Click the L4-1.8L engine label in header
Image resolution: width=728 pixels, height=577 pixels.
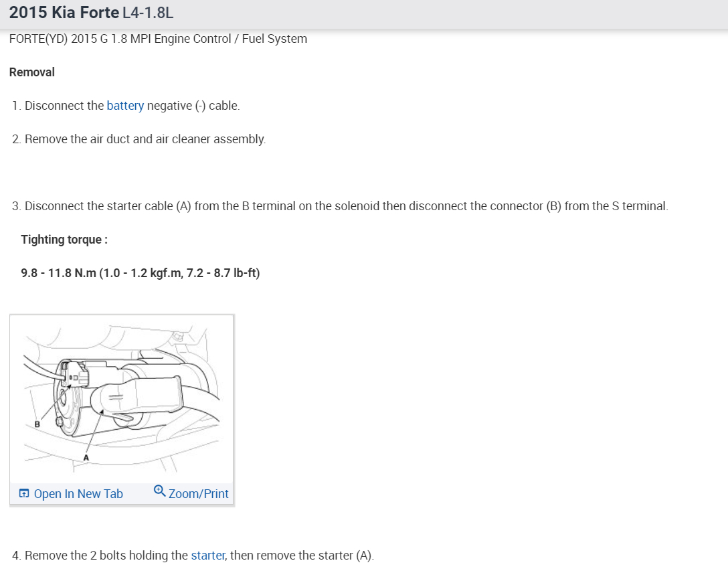click(148, 13)
